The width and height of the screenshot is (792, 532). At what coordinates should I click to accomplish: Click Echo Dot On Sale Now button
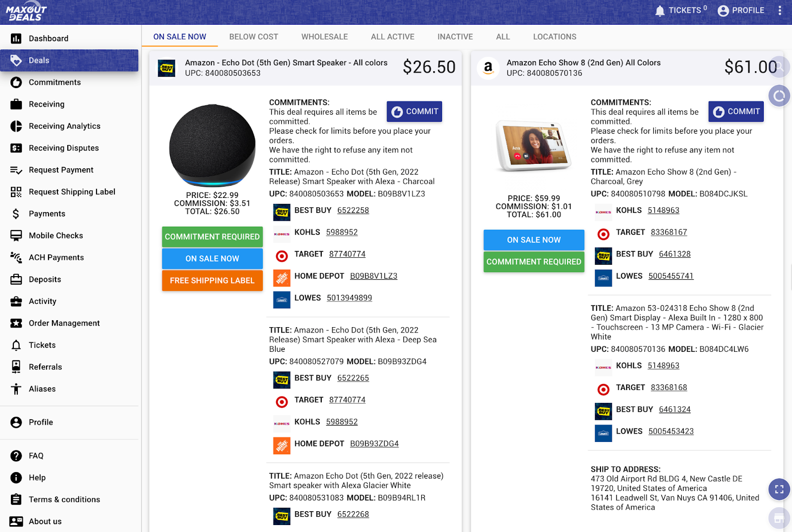[x=212, y=258]
